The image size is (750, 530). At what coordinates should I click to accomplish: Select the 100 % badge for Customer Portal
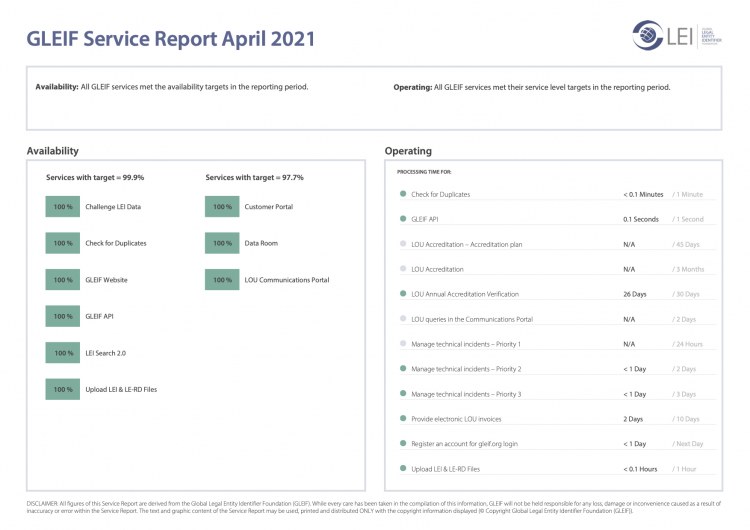pyautogui.click(x=222, y=206)
